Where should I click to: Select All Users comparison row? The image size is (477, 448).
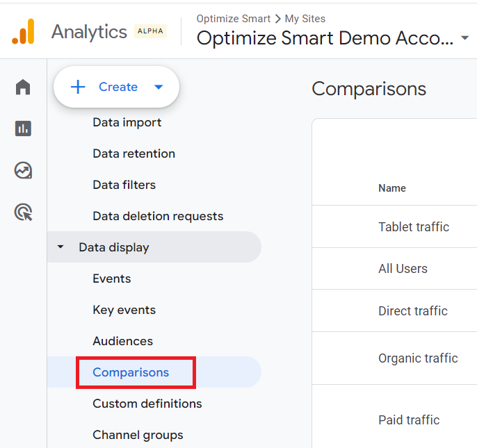(394, 269)
